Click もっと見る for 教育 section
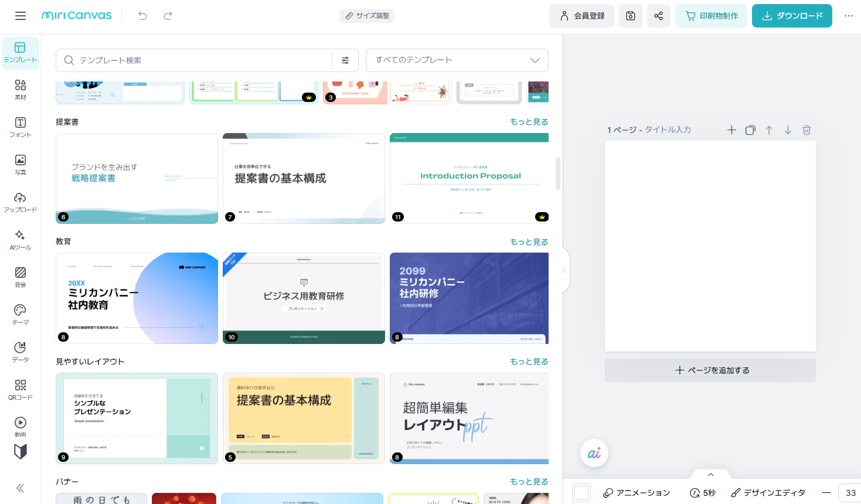 529,242
